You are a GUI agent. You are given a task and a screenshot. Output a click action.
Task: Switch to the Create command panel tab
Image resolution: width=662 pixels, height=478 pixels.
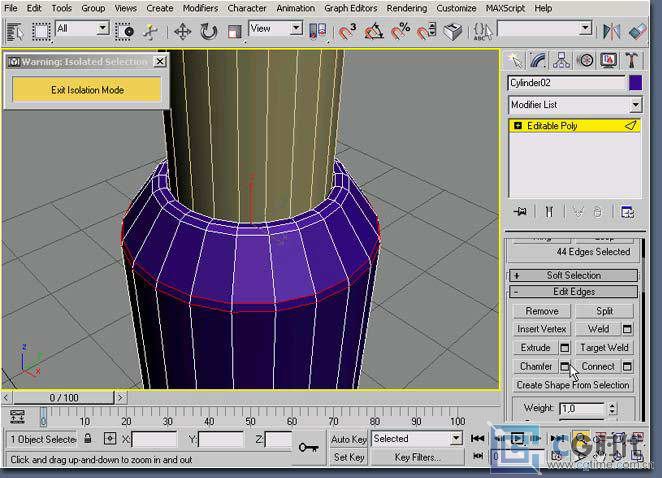(x=515, y=61)
